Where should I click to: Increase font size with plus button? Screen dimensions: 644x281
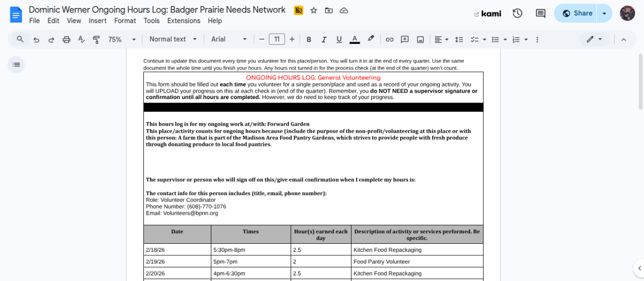(x=292, y=39)
